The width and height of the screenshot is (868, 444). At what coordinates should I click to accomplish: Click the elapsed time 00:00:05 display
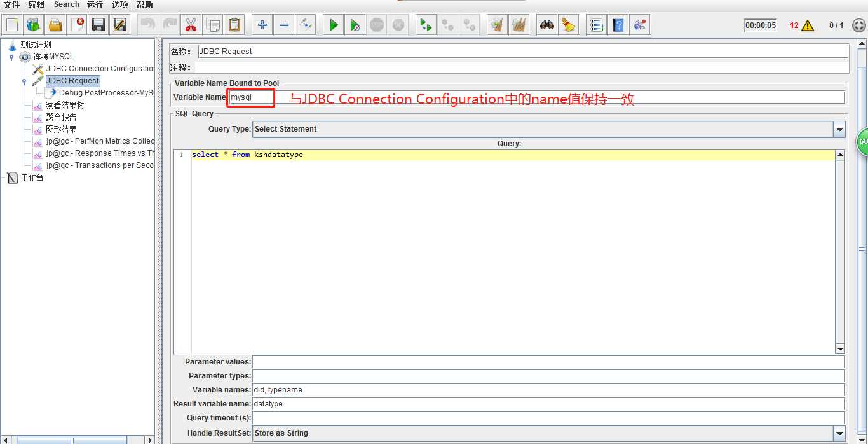[761, 25]
